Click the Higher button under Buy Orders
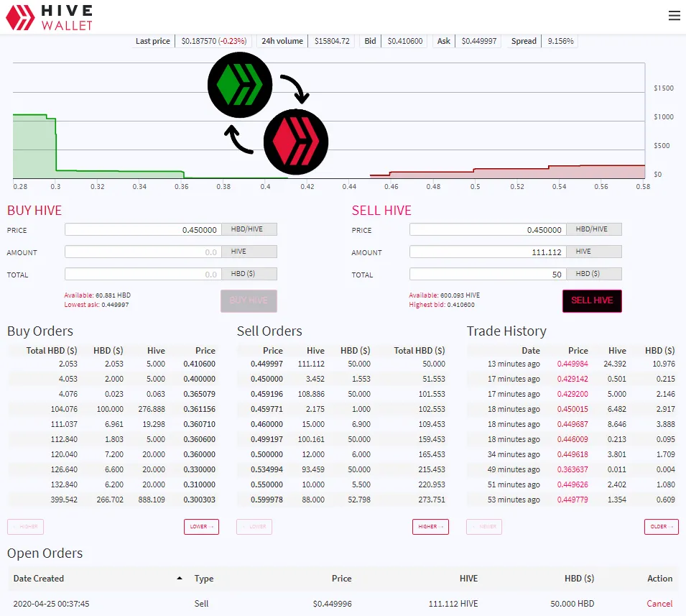The width and height of the screenshot is (686, 616). 25,527
